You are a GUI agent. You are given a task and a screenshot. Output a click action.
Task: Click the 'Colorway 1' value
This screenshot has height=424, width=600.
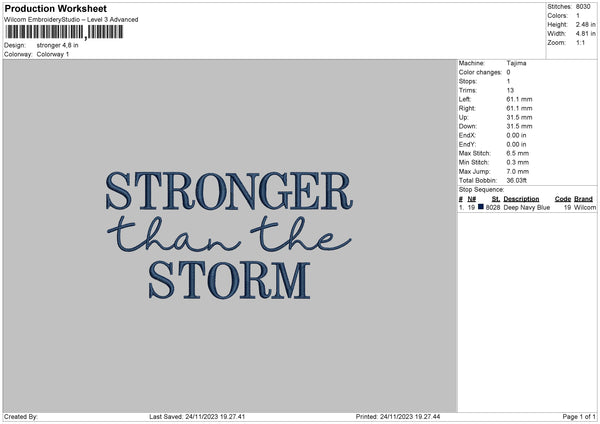point(53,54)
